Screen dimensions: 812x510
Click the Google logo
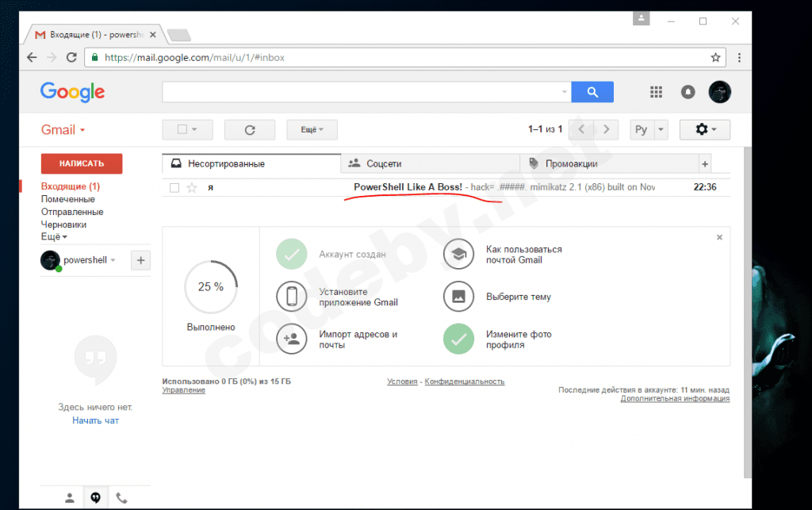[72, 92]
